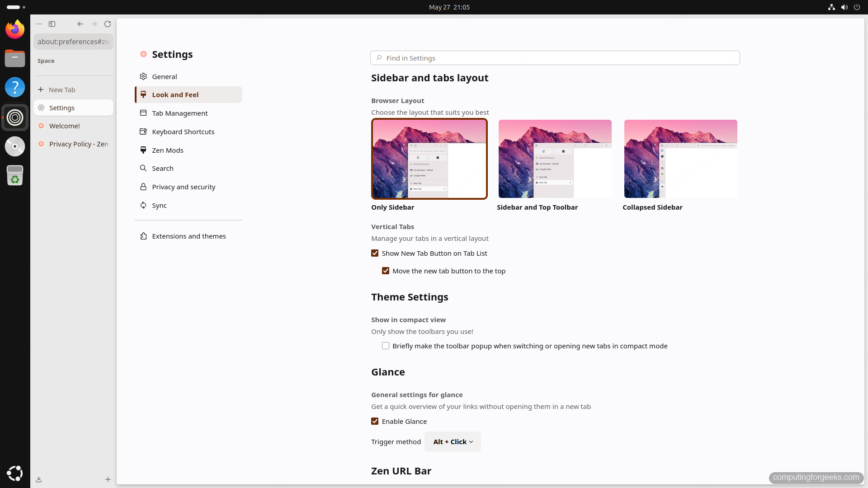Open the Trash from the dock

[x=15, y=175]
